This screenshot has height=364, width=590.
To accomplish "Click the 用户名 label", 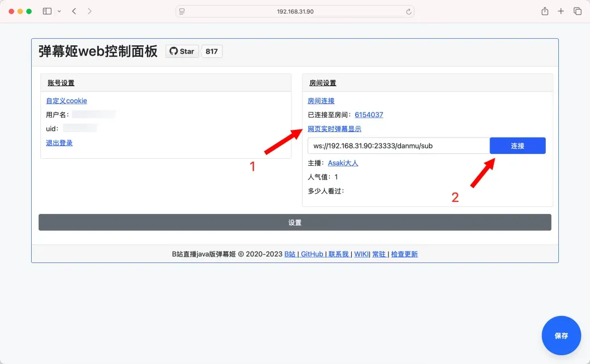I will coord(57,115).
